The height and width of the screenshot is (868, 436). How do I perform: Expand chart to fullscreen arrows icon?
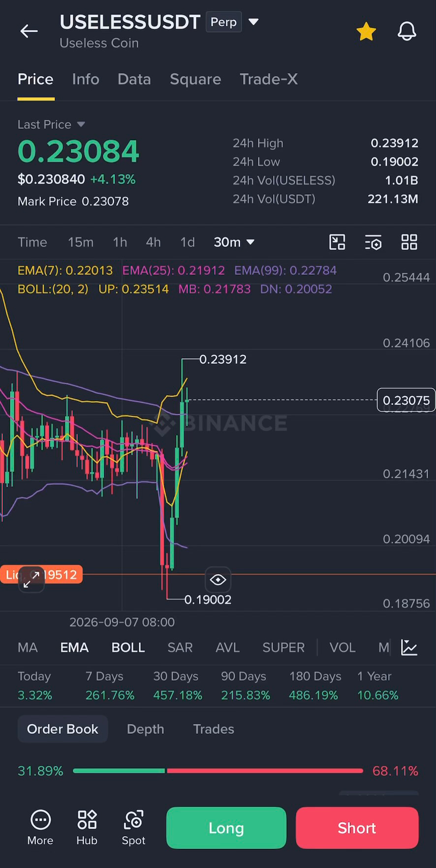pos(31,579)
